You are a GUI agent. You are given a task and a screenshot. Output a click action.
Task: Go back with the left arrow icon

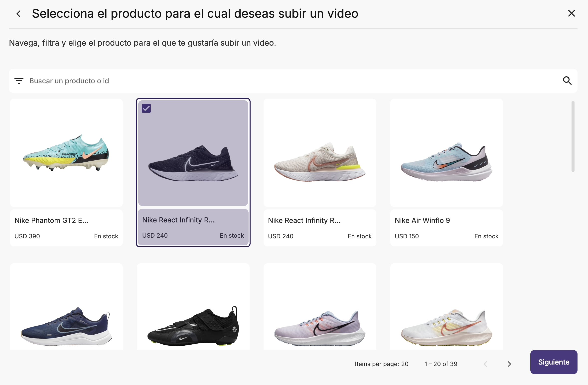tap(18, 14)
